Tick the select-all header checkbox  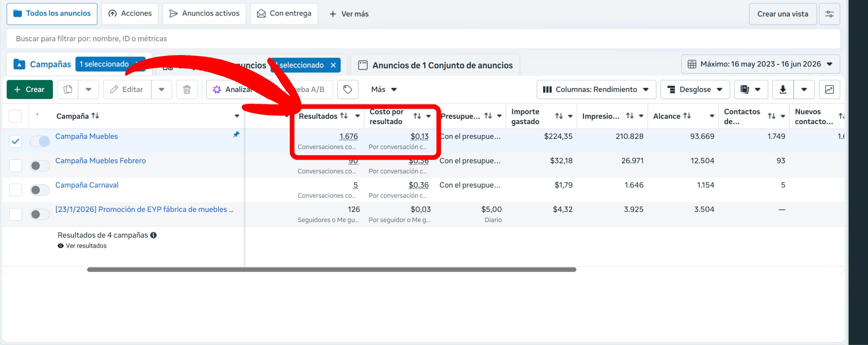[15, 116]
